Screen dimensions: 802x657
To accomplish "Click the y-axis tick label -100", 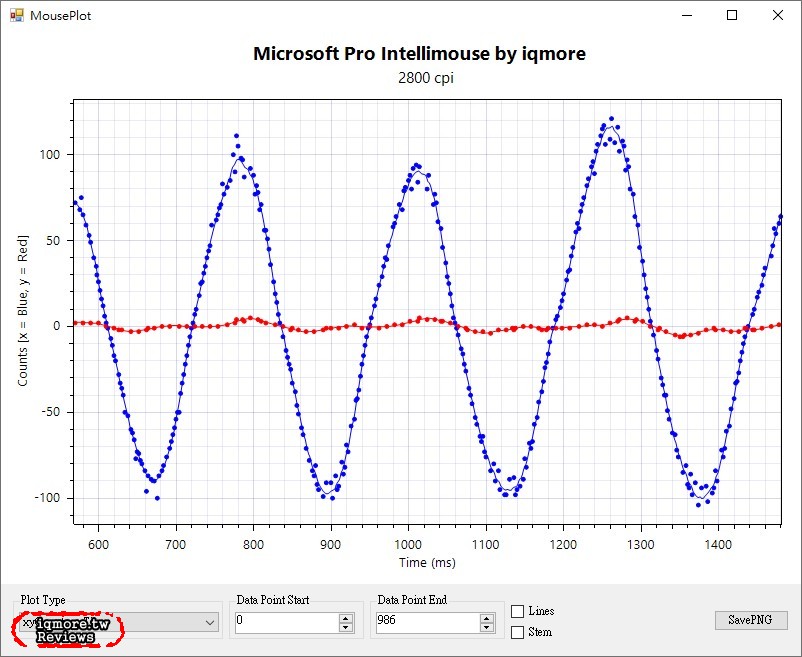I will (47, 497).
